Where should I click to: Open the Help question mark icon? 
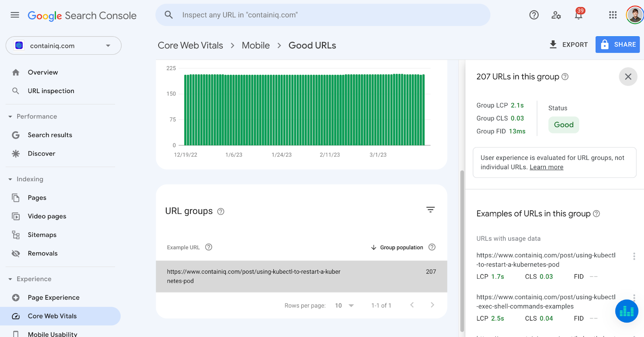(534, 15)
